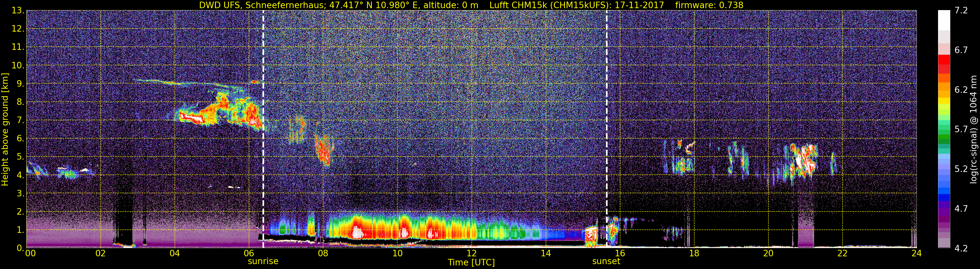
Task: Click the y-axis tick label '3.'
Action: coord(20,193)
